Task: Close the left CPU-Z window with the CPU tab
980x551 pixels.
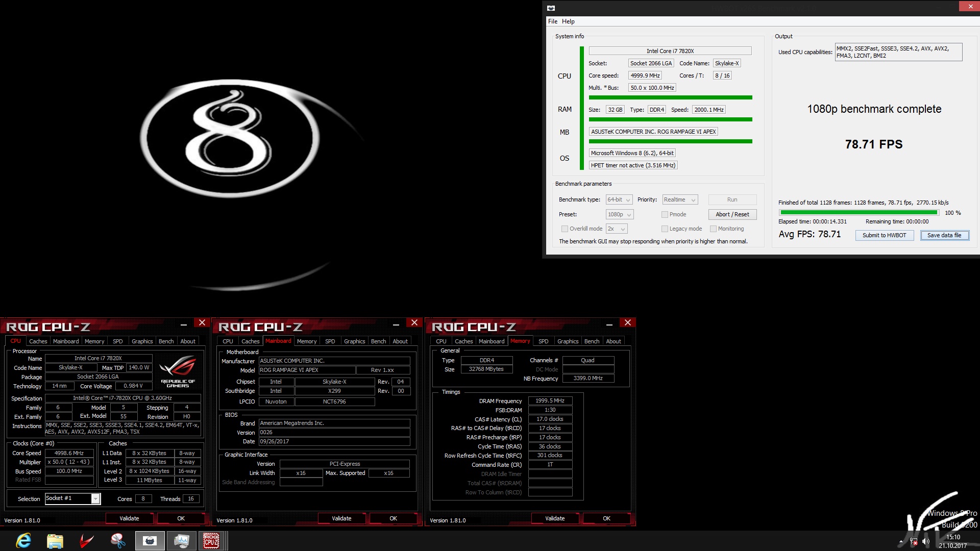Action: pyautogui.click(x=202, y=323)
